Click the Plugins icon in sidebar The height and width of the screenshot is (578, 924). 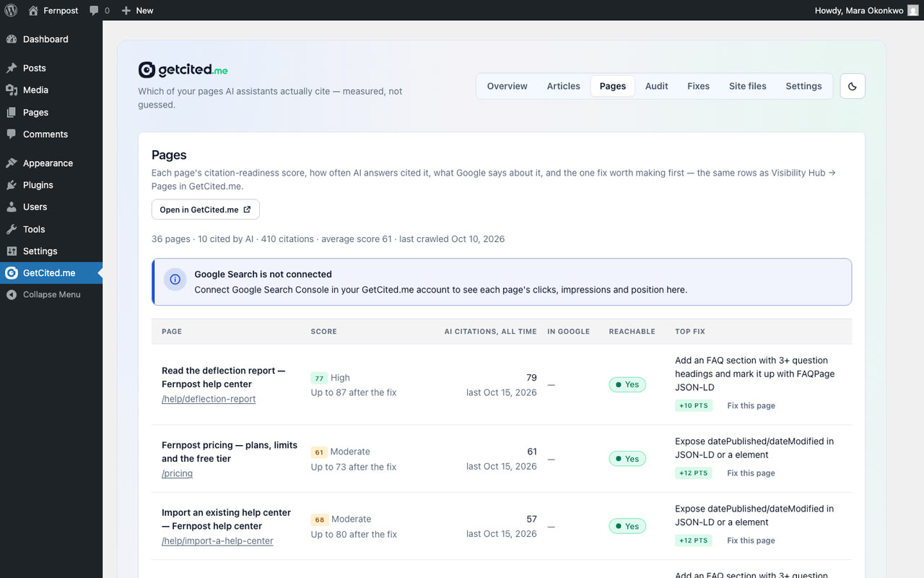12,185
